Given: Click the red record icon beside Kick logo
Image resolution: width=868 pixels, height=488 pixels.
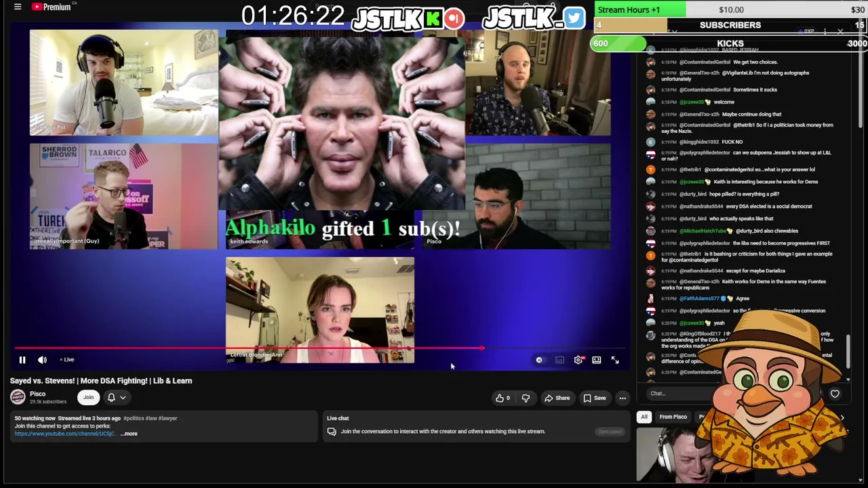Looking at the screenshot, I should (454, 18).
